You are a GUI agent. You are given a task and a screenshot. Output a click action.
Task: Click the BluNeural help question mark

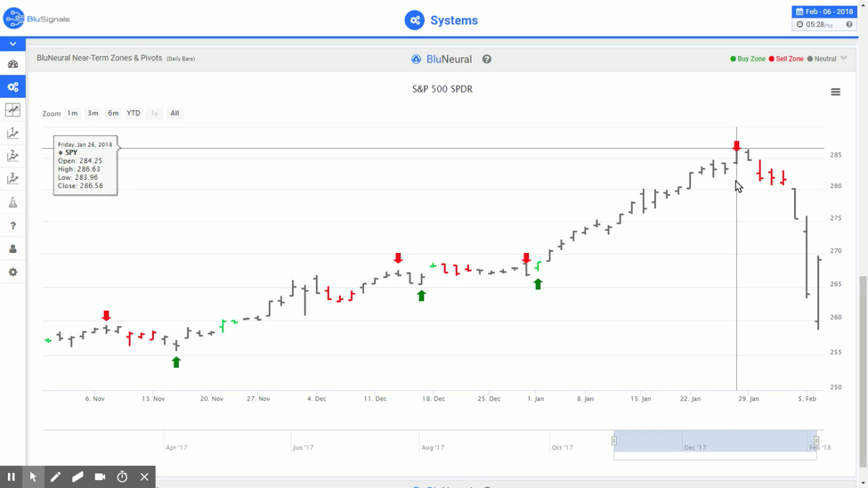(487, 60)
